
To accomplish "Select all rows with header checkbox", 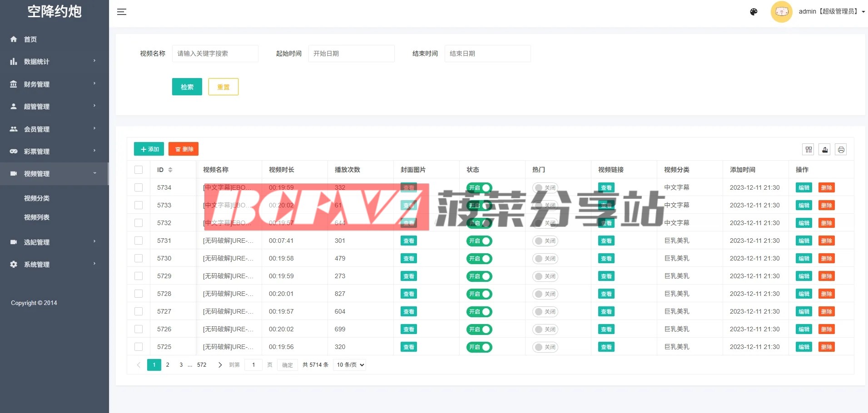I will pos(139,170).
